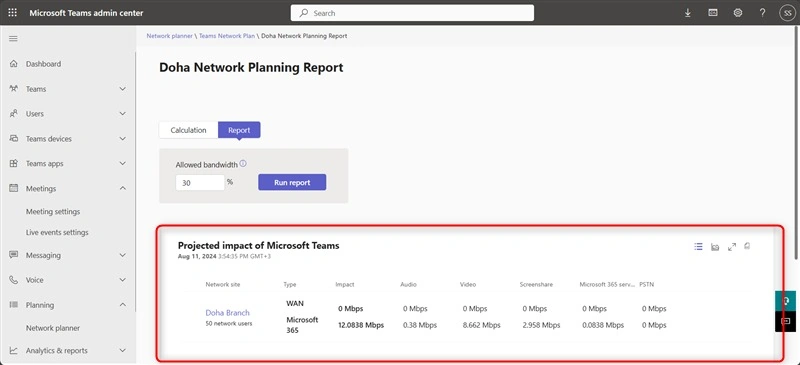
Task: Switch report to chart view icon
Action: pos(715,247)
